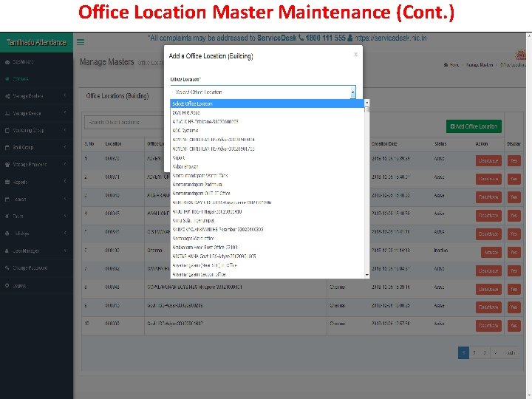The height and width of the screenshot is (399, 532).
Task: Click the Inactive status cell
Action: point(440,250)
